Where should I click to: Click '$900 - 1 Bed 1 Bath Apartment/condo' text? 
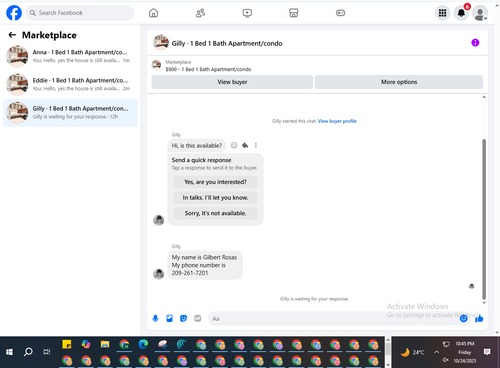click(208, 69)
